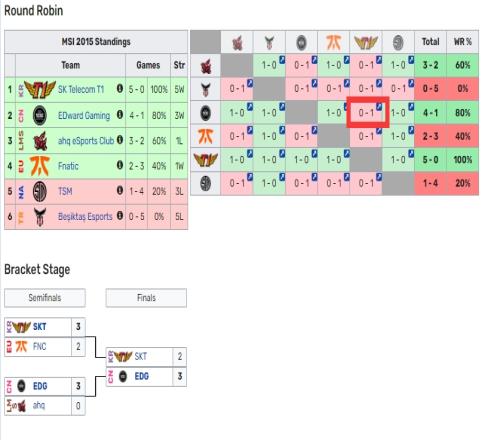The image size is (500, 440).
Task: Click the Semifinals bracket header
Action: point(45,298)
